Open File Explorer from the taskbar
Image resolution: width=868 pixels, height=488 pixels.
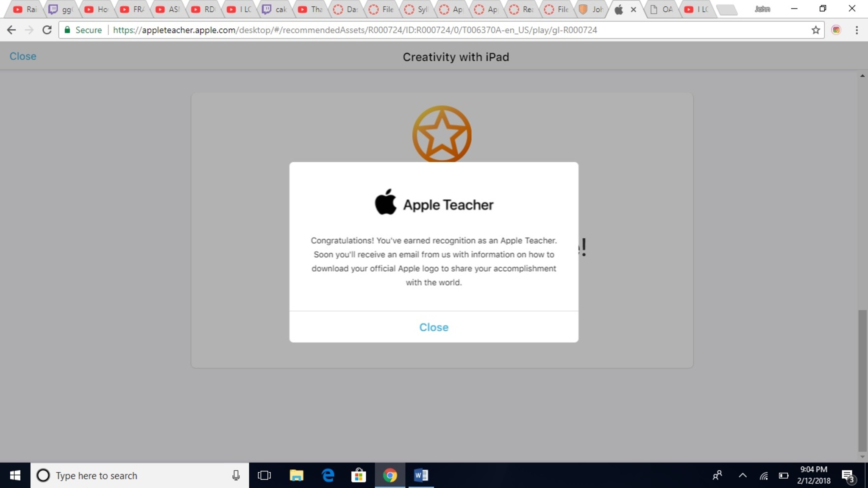tap(296, 475)
